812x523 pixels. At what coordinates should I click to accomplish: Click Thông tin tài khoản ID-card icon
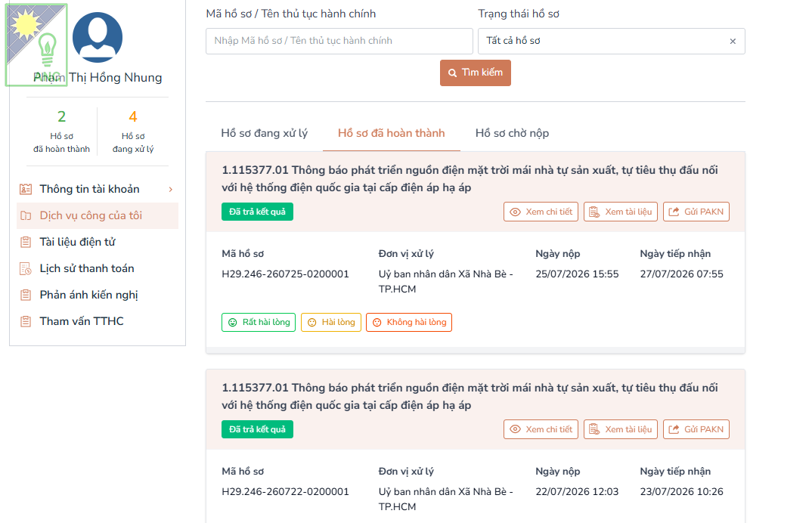[x=26, y=189]
